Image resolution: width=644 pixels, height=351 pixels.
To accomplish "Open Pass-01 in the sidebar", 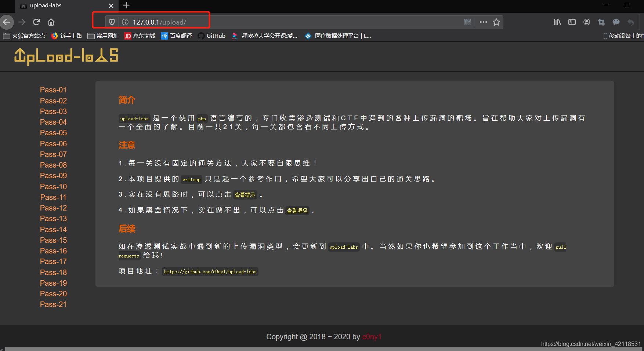I will [x=53, y=90].
